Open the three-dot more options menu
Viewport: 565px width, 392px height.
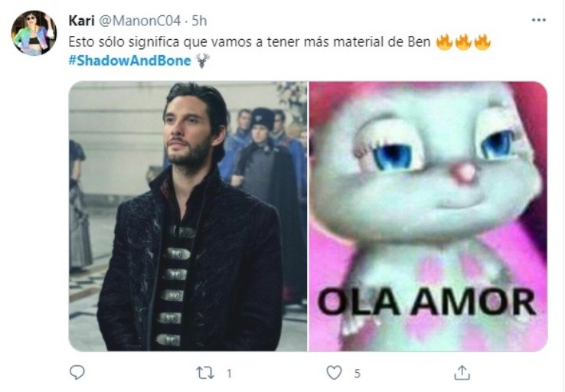(539, 20)
